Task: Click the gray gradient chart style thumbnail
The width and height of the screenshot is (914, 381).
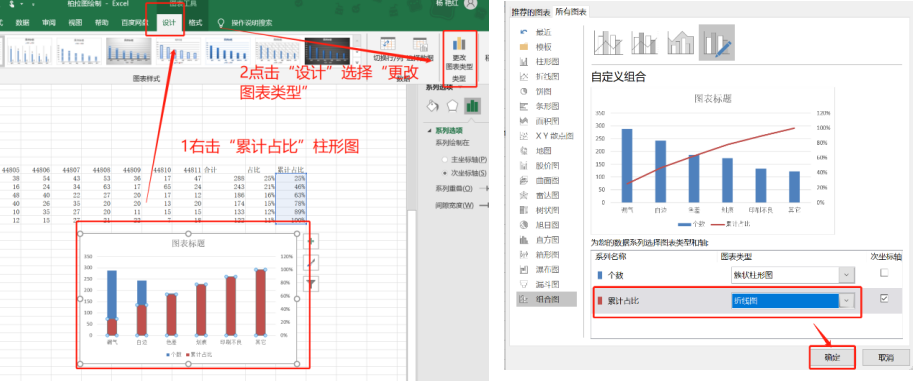Action: click(x=129, y=51)
